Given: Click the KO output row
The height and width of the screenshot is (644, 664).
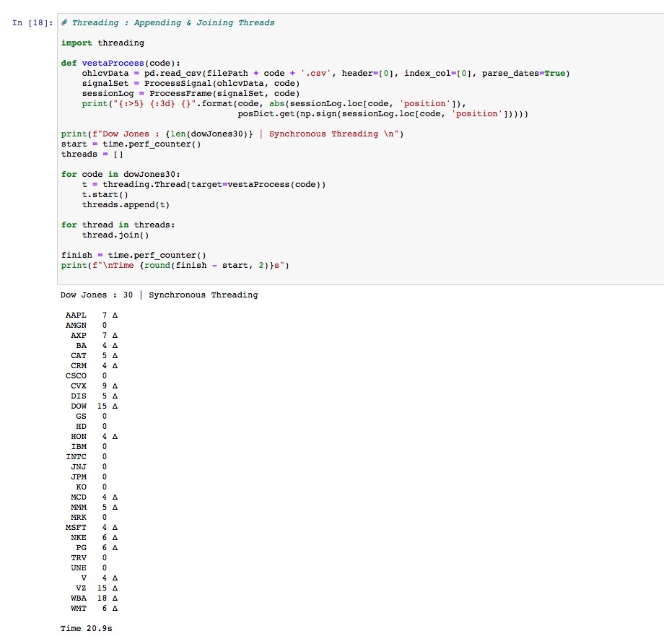Looking at the screenshot, I should [92, 487].
